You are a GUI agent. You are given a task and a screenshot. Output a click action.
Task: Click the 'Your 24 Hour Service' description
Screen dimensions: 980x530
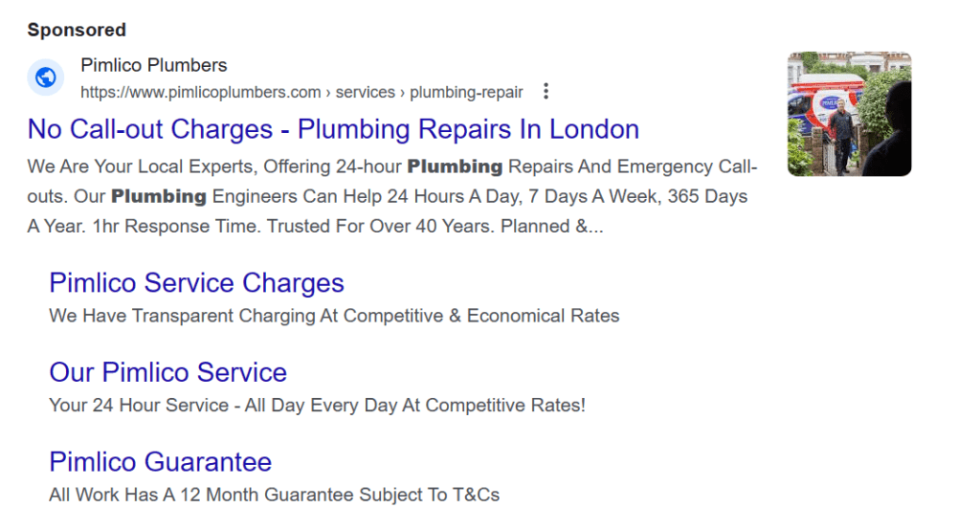coord(139,405)
